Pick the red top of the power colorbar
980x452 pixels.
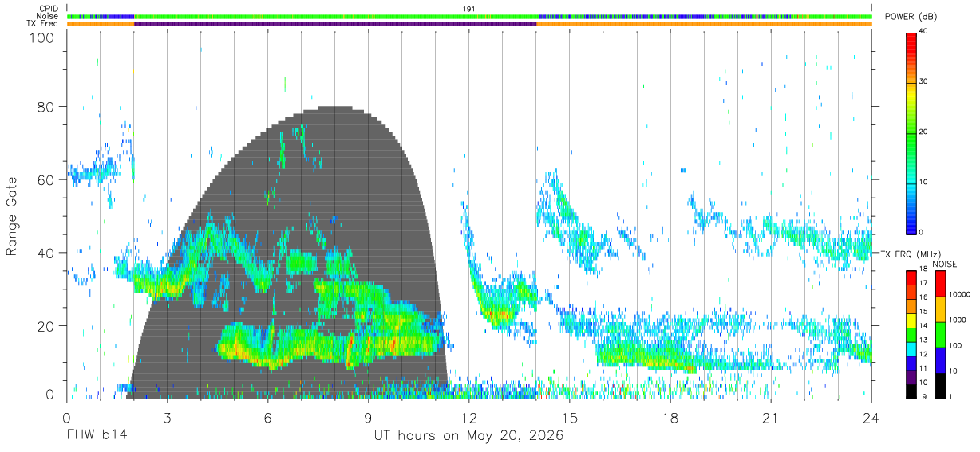tap(911, 38)
